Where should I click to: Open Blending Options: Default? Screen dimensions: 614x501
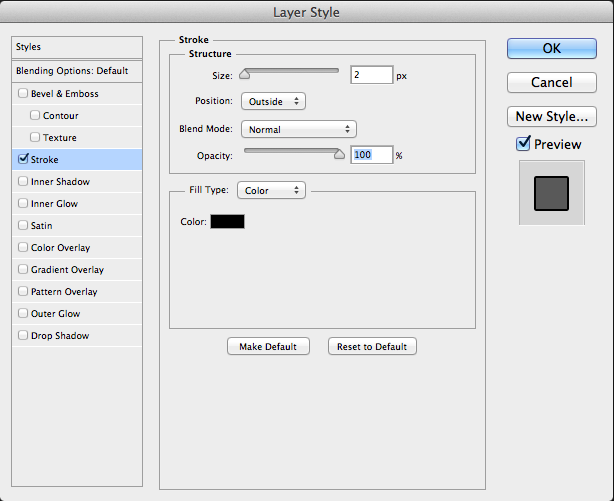pyautogui.click(x=77, y=71)
